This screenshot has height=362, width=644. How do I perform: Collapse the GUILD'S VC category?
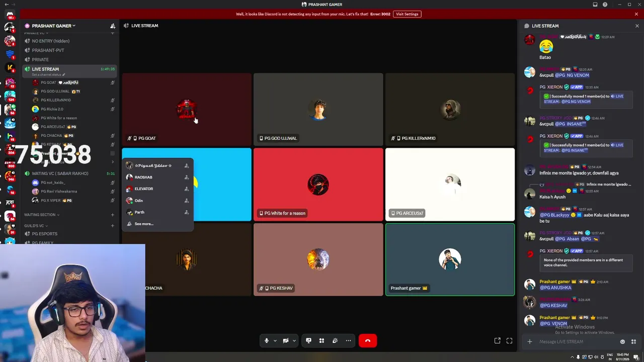(x=36, y=226)
